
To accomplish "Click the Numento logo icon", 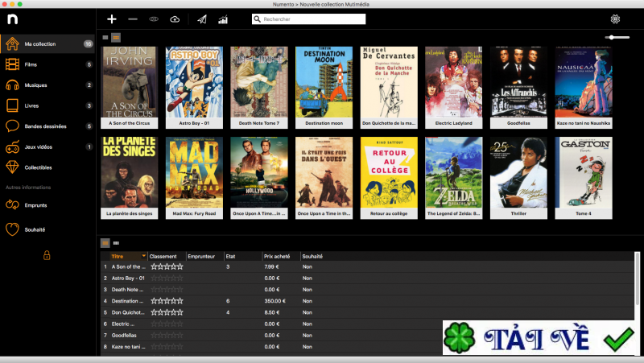I will pyautogui.click(x=14, y=18).
